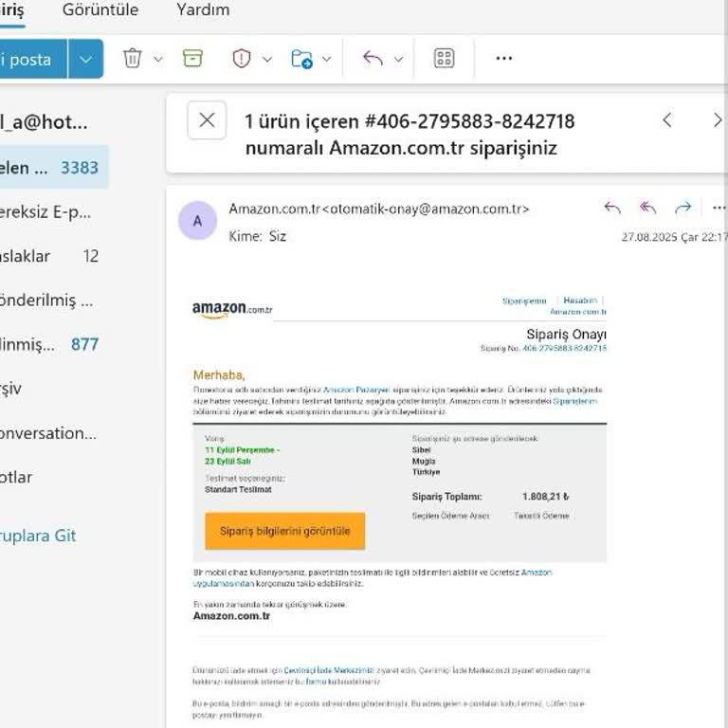The width and height of the screenshot is (728, 728).
Task: Open the Gönderilmiş folder
Action: point(46,300)
